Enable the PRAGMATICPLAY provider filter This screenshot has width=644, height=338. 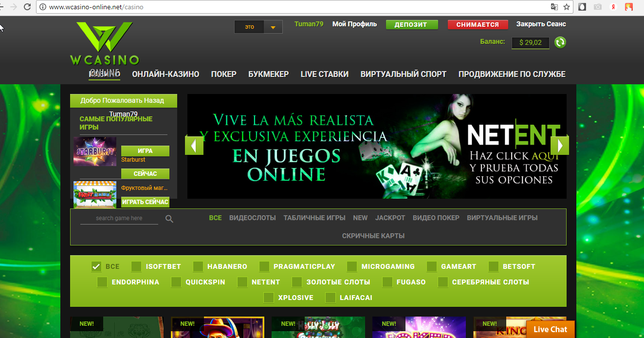(x=264, y=266)
